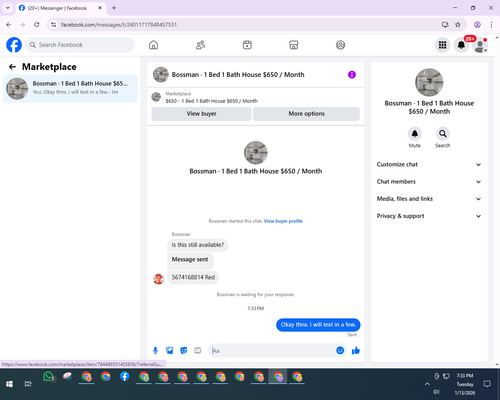
Task: Go to Facebook Home icon
Action: pos(153,45)
